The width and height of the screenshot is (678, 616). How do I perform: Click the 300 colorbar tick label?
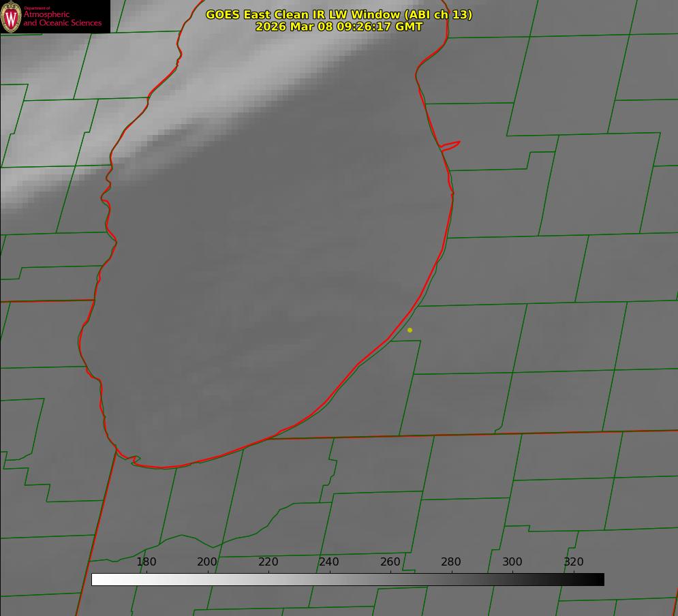[x=512, y=562]
